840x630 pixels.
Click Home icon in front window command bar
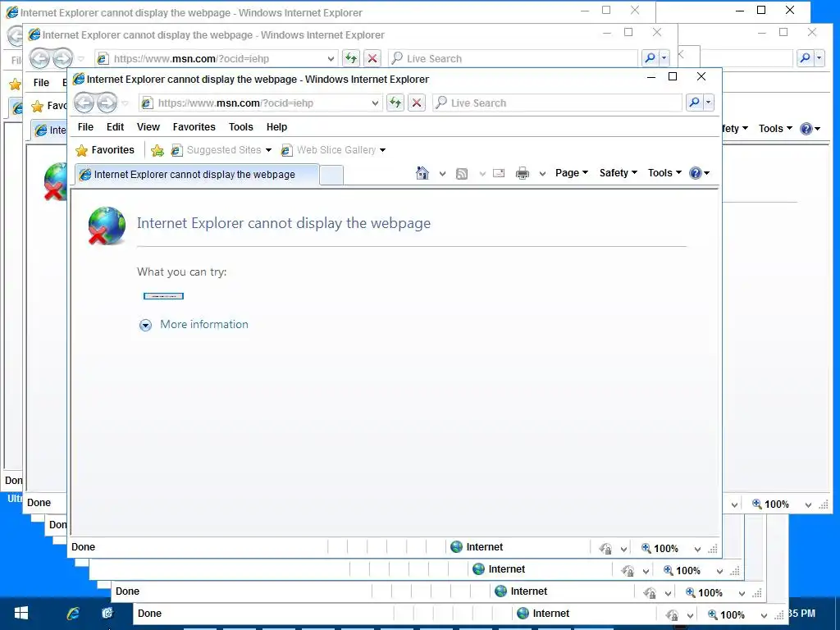[422, 173]
